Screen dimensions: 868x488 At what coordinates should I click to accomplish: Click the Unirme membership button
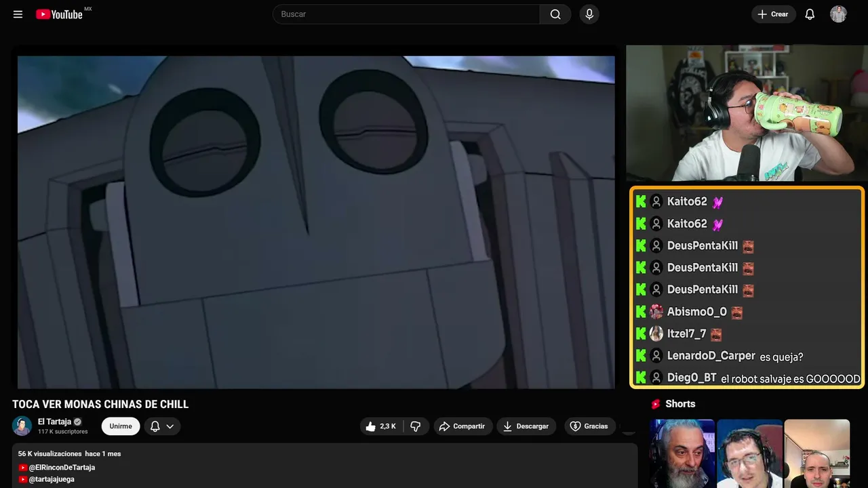pos(121,426)
